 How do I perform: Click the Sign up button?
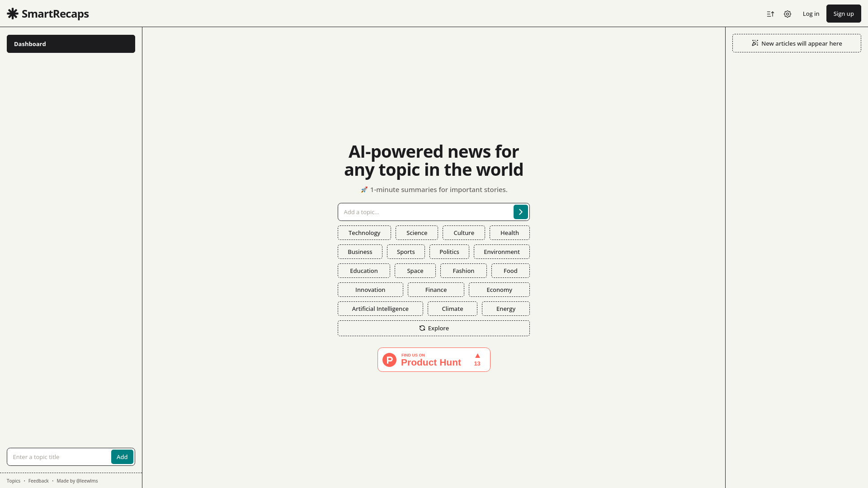click(x=843, y=14)
